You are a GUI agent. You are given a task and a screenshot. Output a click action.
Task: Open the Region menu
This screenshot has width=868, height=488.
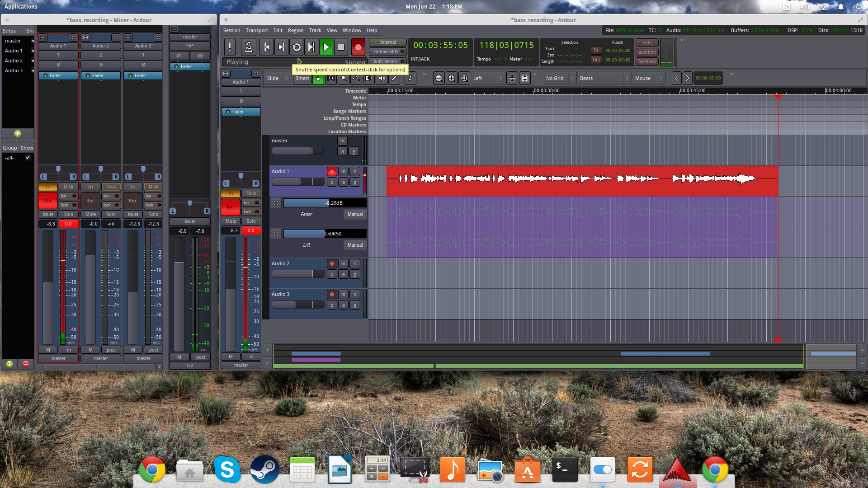pyautogui.click(x=295, y=30)
